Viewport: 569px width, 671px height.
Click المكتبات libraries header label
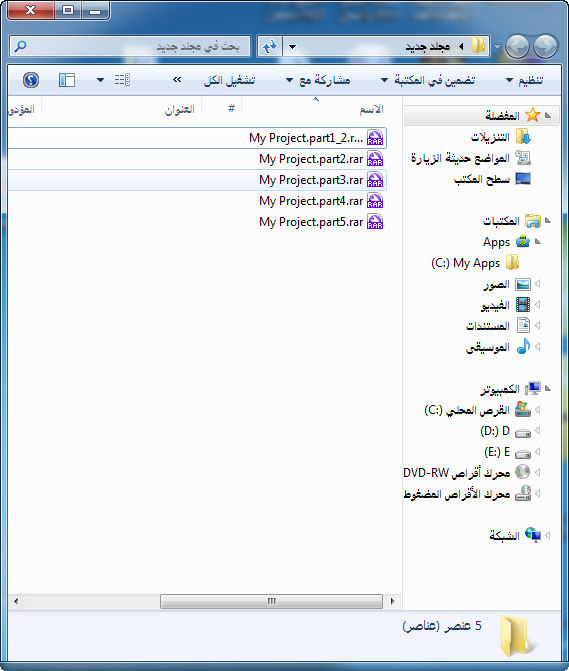point(501,221)
